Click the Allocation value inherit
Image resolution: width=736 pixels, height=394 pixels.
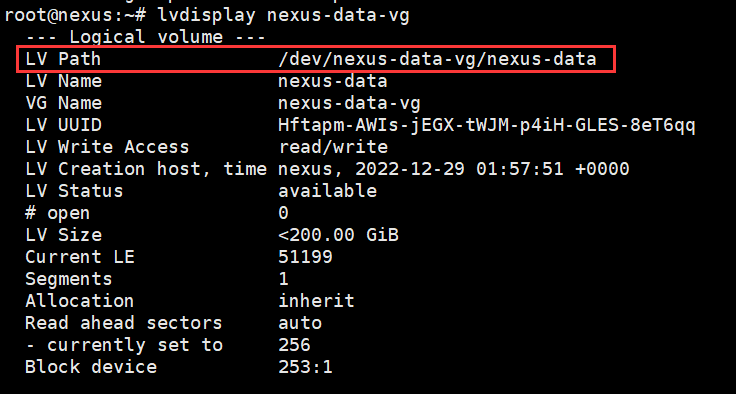[x=316, y=301]
